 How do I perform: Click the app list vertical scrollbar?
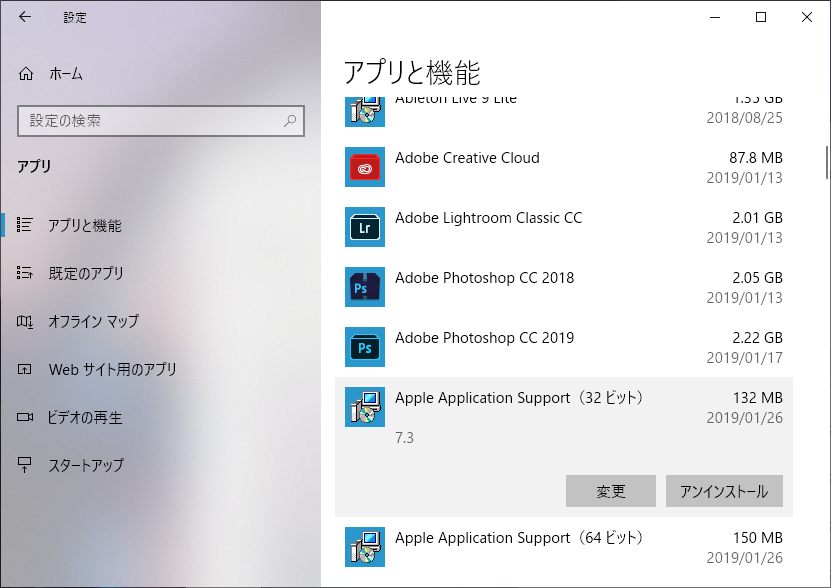coord(826,162)
